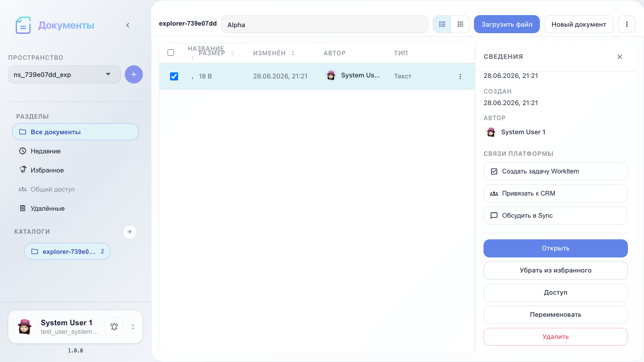Click the Тип column header
The width and height of the screenshot is (644, 362).
point(401,53)
